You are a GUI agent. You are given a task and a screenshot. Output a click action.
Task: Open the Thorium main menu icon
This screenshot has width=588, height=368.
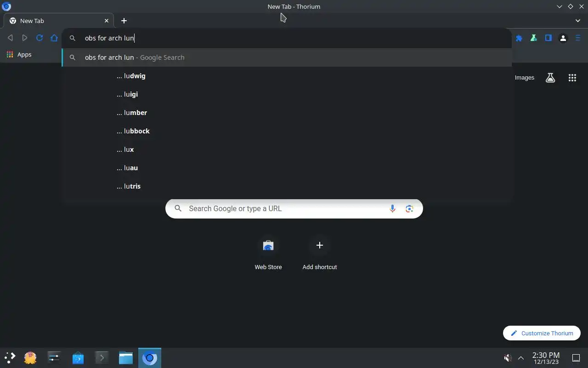[578, 38]
